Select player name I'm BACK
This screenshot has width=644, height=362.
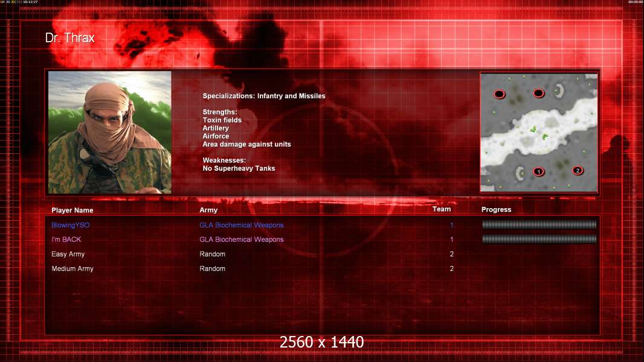tap(66, 240)
